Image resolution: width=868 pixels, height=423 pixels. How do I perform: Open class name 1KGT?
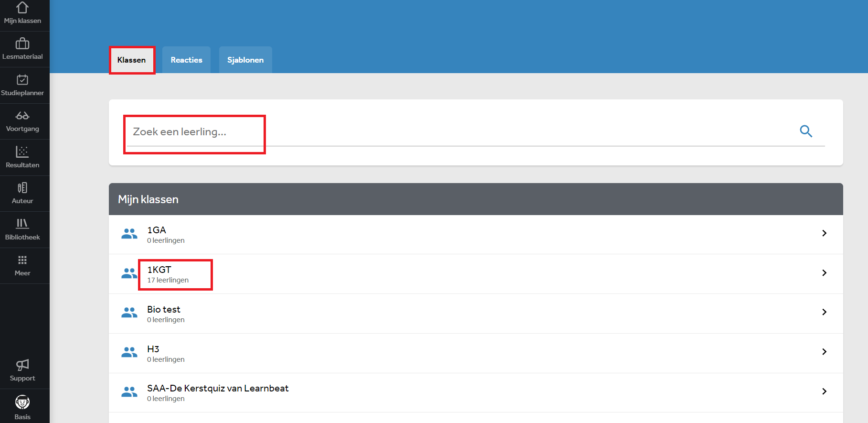159,270
